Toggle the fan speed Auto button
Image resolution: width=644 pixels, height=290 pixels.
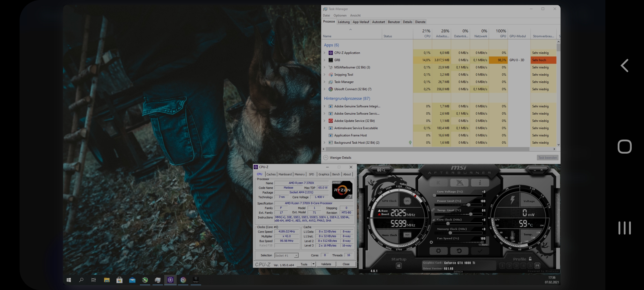click(x=485, y=245)
